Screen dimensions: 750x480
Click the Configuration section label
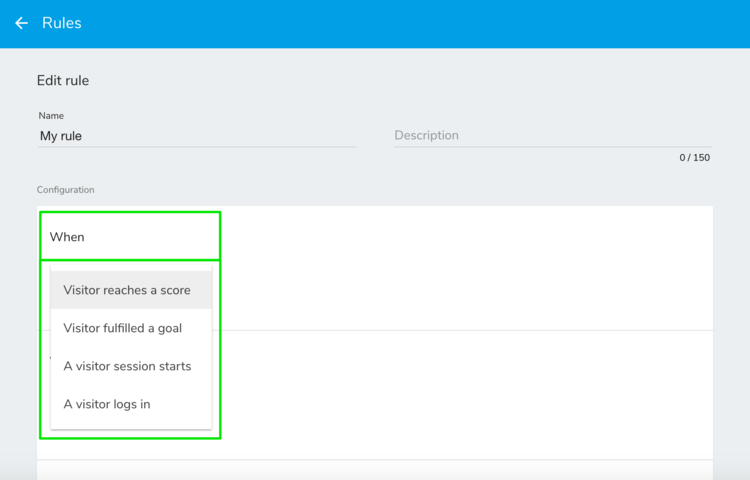point(66,190)
